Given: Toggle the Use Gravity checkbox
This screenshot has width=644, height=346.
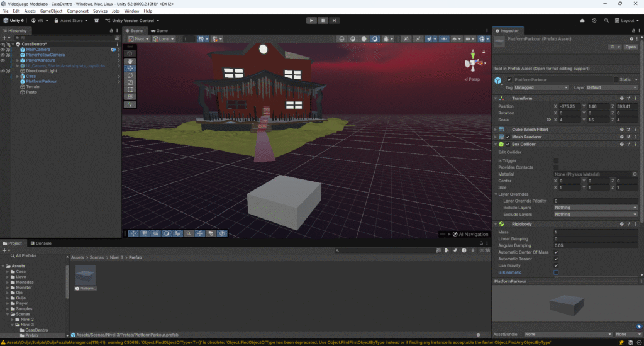Looking at the screenshot, I should [x=556, y=265].
